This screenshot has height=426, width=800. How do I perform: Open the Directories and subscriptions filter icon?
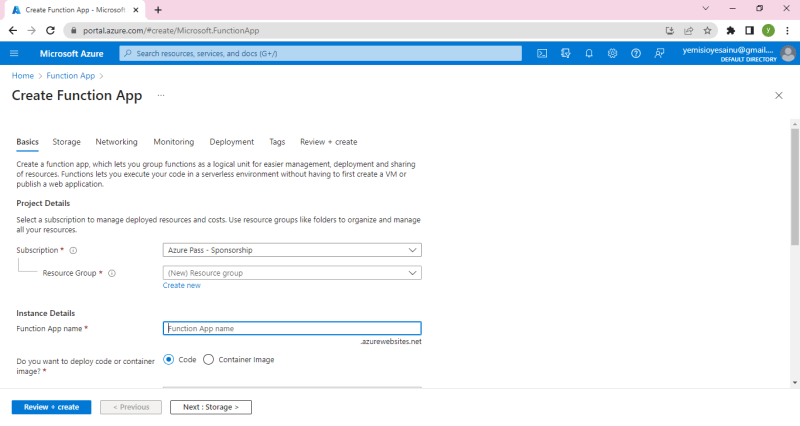coord(565,53)
